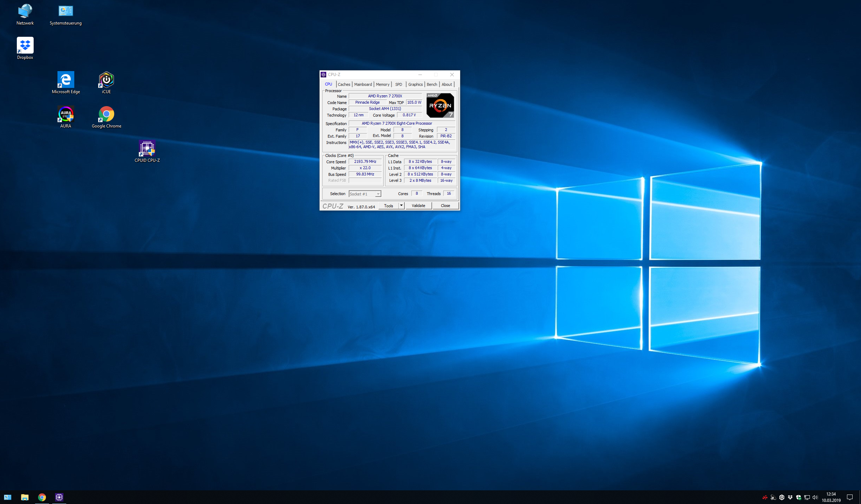Open the Graphics tab
Viewport: 861px width, 504px height.
[415, 84]
